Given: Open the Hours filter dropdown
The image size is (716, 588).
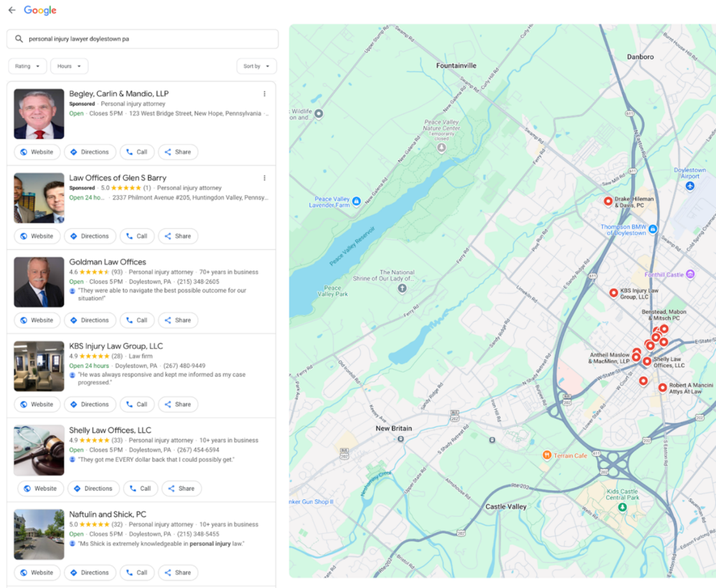Looking at the screenshot, I should click(69, 66).
